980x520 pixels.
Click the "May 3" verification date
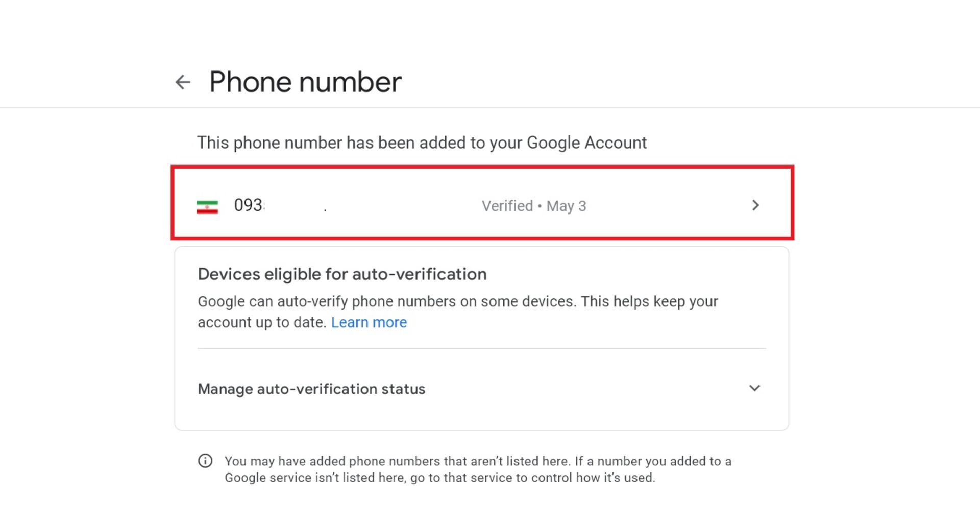(566, 206)
